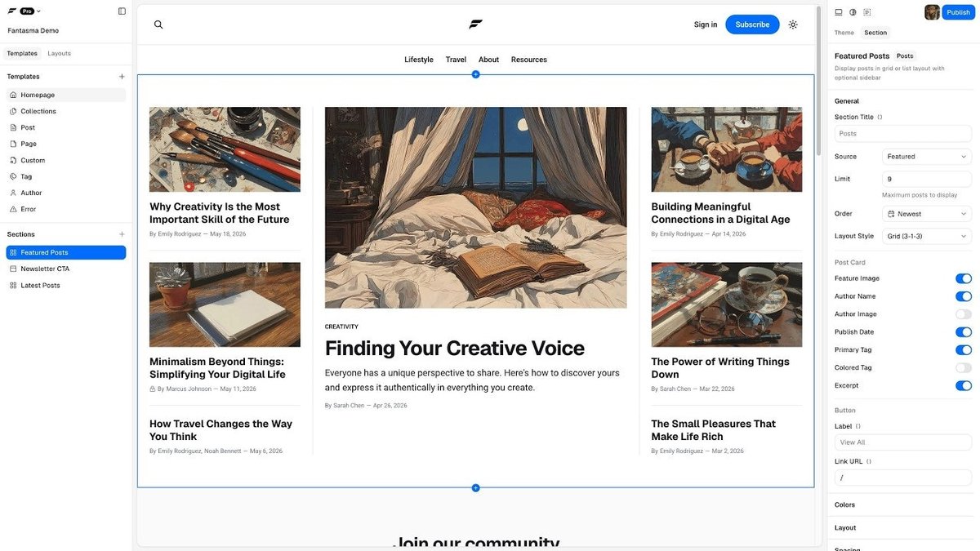This screenshot has width=980, height=551.
Task: Select the Custom template
Action: tap(66, 160)
